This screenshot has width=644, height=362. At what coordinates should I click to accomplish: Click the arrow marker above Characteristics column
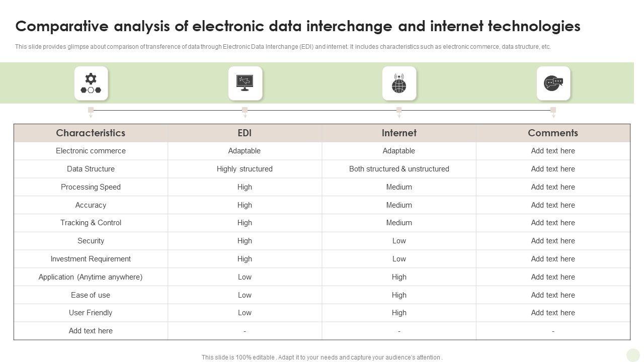[91, 112]
